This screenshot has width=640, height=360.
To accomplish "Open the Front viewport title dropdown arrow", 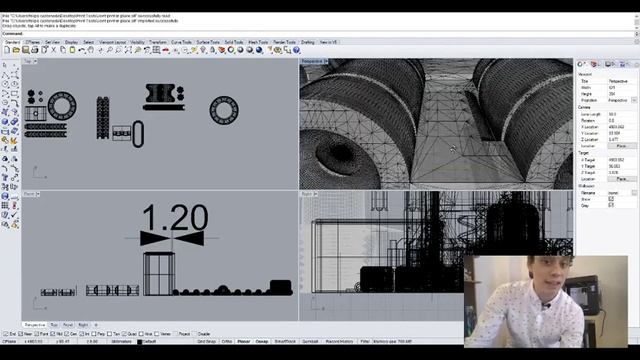I will [x=38, y=194].
